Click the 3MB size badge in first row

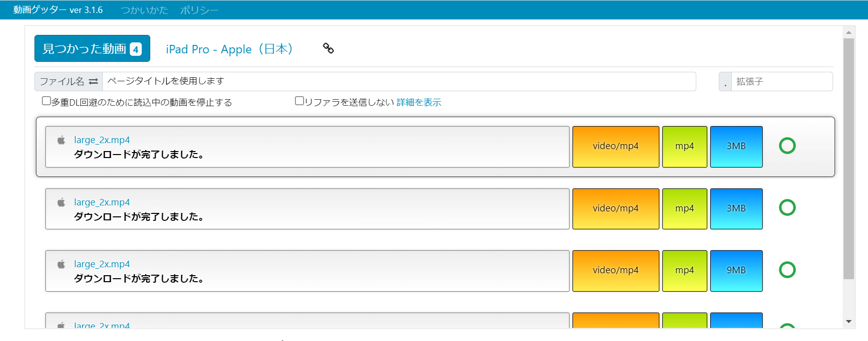(736, 147)
